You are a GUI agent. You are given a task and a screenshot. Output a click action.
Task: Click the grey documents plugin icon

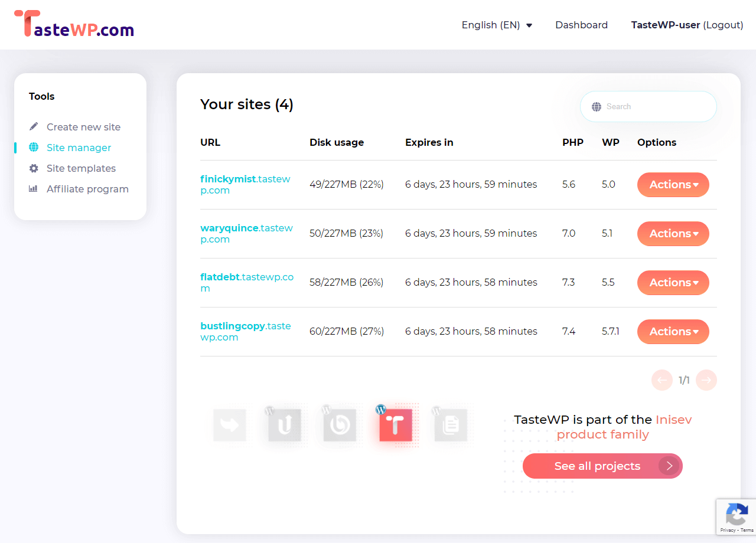(451, 425)
